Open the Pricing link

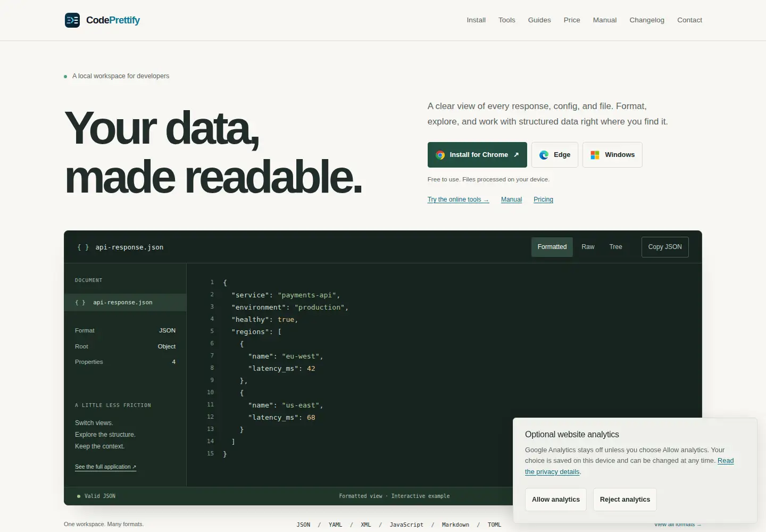[543, 199]
